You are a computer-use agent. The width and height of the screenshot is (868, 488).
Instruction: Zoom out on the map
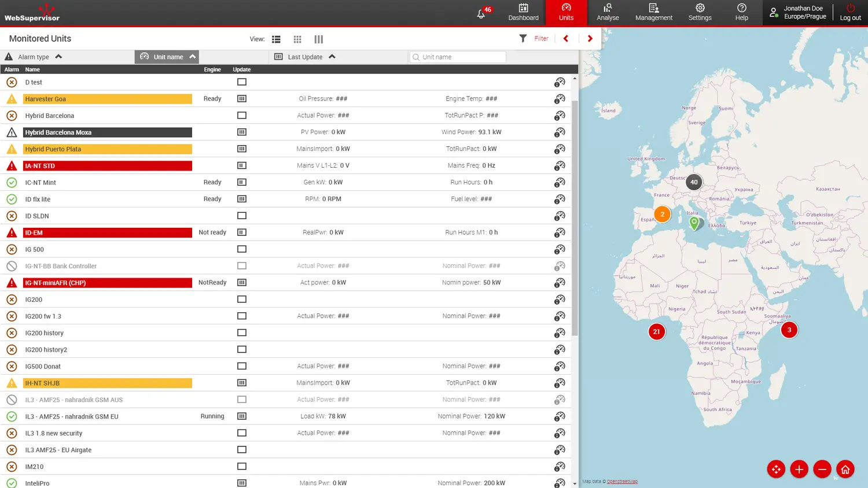(822, 469)
